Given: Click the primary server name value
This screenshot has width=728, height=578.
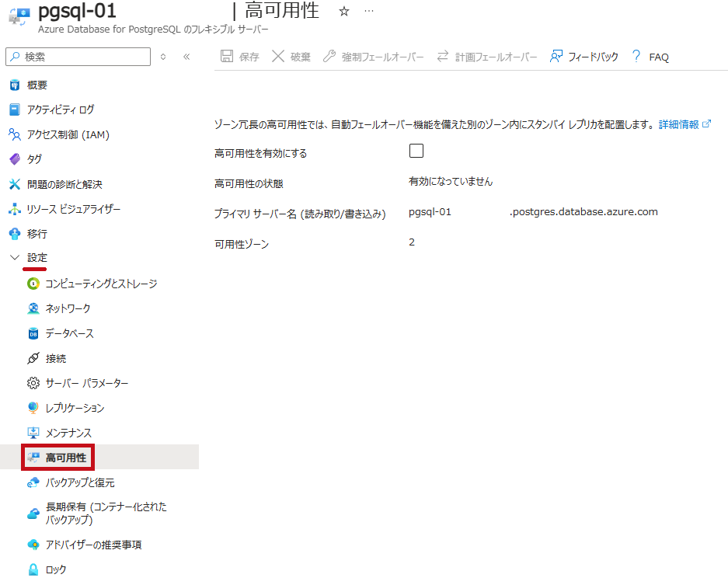Looking at the screenshot, I should 533,212.
